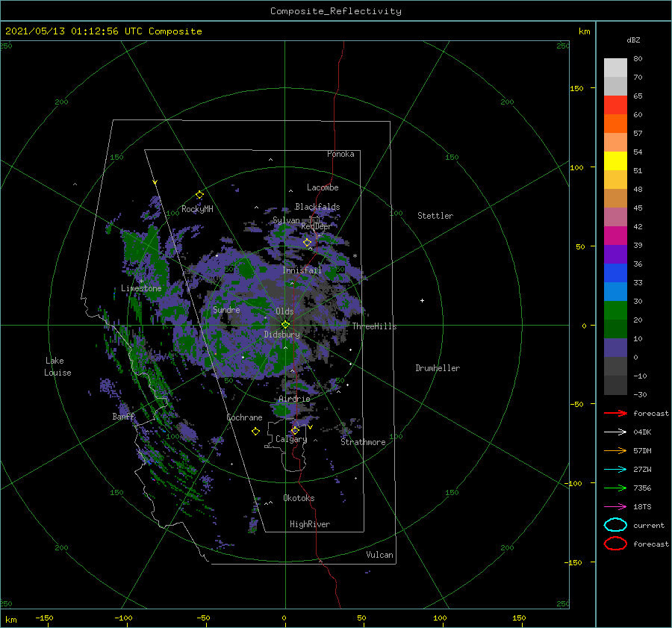Image resolution: width=672 pixels, height=628 pixels.
Task: Click the 18TS legend label
Action: (x=642, y=506)
